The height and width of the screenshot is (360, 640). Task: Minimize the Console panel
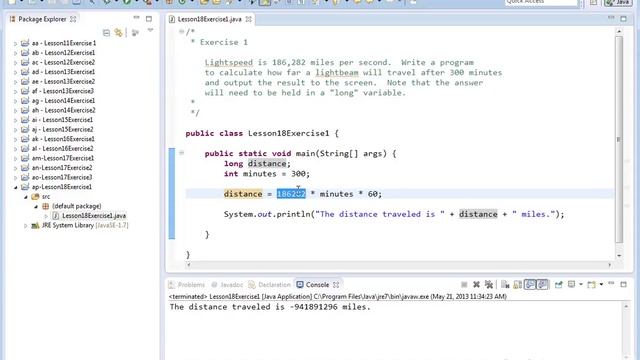[x=611, y=283]
